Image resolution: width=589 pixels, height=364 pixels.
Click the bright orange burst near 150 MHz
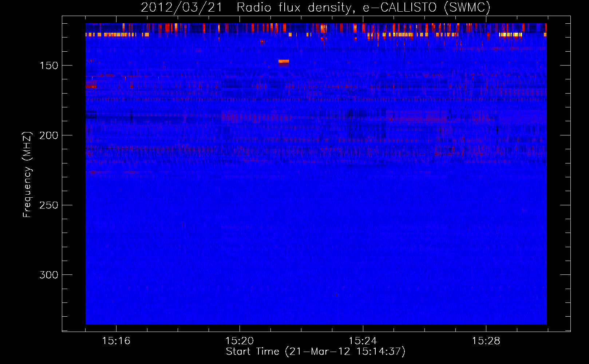(284, 62)
